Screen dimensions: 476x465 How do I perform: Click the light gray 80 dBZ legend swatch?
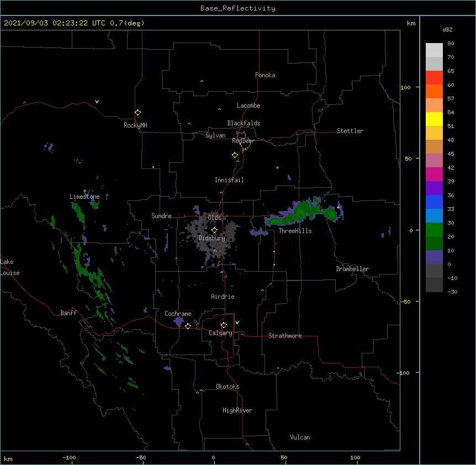point(434,50)
